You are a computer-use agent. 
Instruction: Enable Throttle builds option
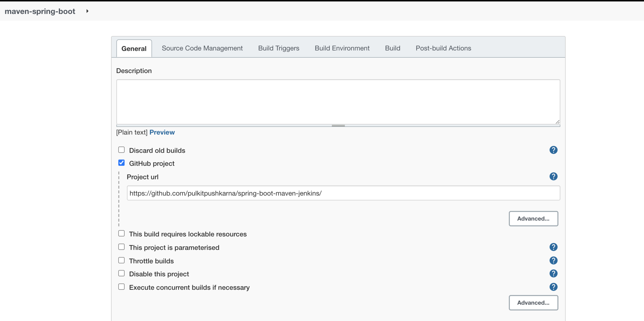(121, 260)
